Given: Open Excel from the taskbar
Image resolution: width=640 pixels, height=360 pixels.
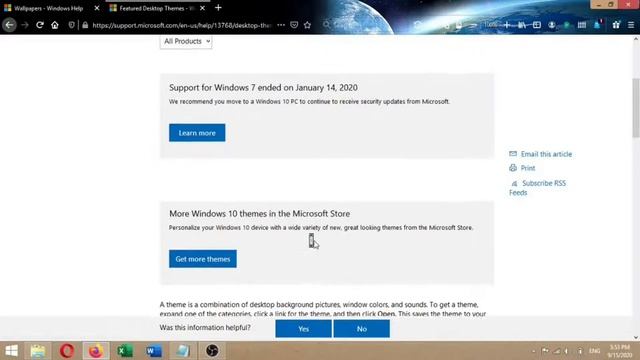Looking at the screenshot, I should tap(125, 351).
